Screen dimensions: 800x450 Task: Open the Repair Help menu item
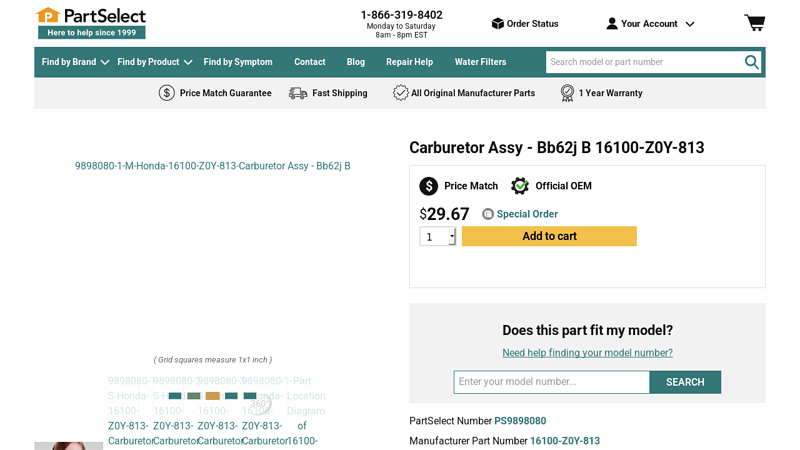pos(409,62)
